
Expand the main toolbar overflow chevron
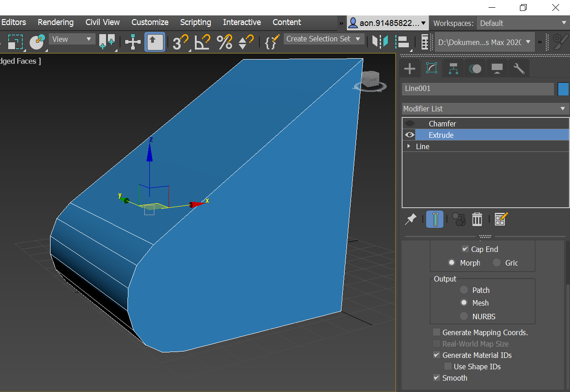coord(540,42)
